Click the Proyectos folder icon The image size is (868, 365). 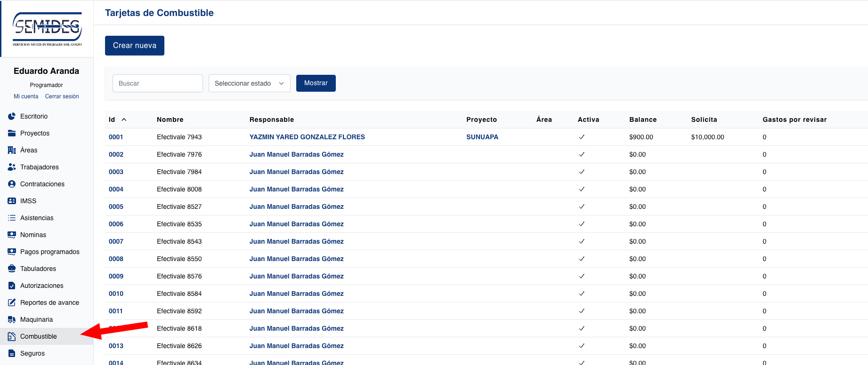tap(12, 133)
